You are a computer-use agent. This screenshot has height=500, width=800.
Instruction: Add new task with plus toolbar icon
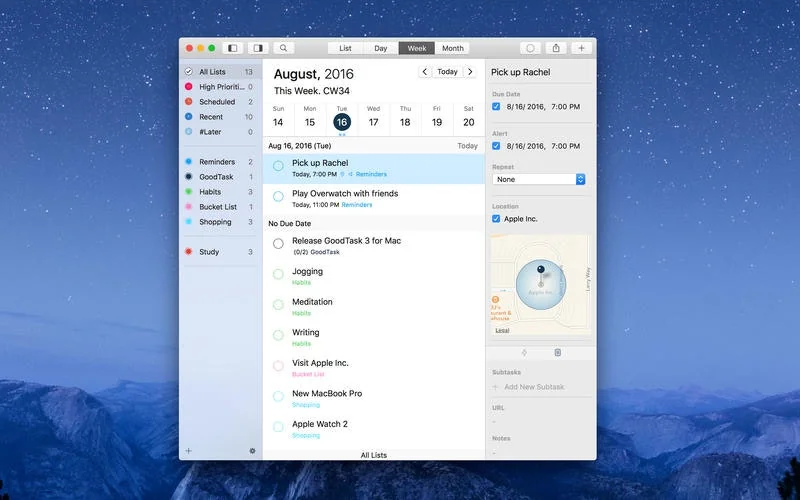pyautogui.click(x=581, y=48)
